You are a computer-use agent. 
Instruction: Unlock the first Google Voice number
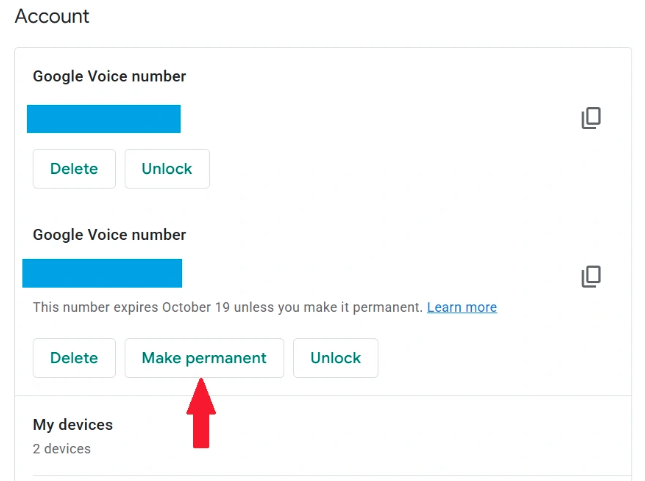click(167, 169)
